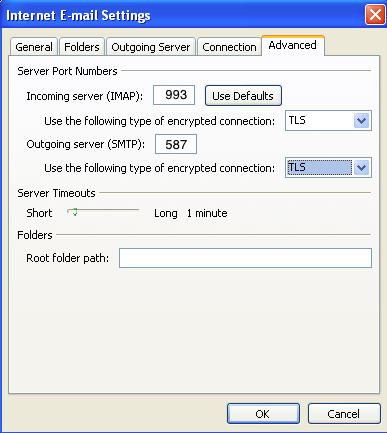This screenshot has height=433, width=387.
Task: Click the Root folder path field
Action: point(245,258)
